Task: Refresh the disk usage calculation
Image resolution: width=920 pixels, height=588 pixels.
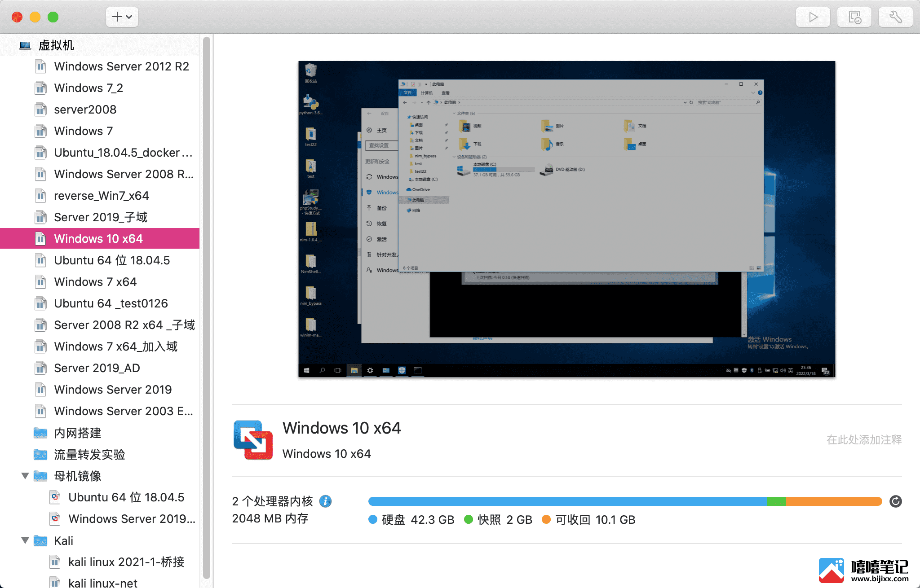Action: pyautogui.click(x=895, y=501)
